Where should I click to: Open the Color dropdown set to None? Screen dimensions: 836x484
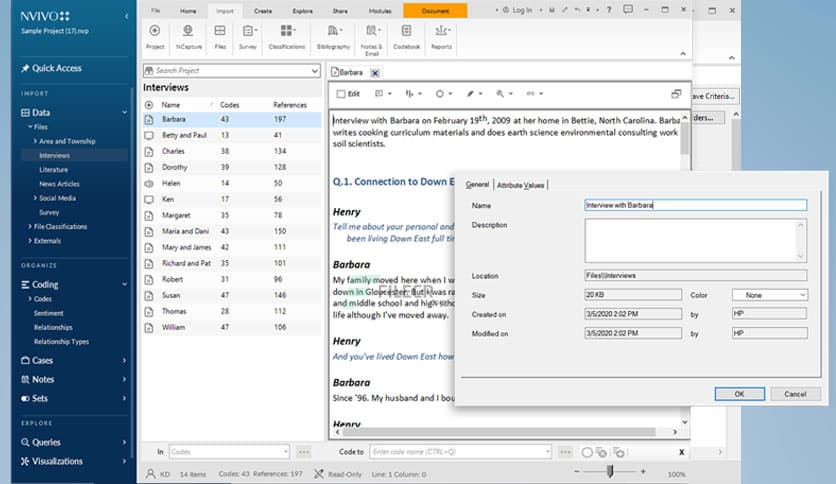pos(770,295)
